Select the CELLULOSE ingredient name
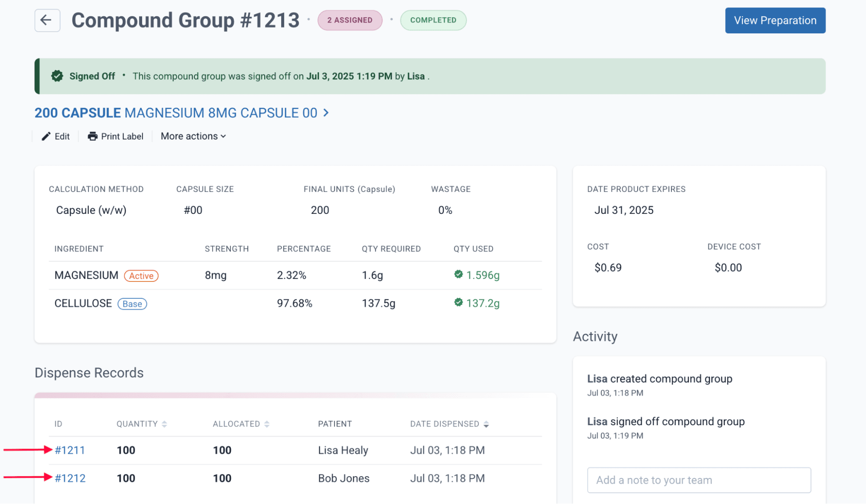866x504 pixels. [x=83, y=304]
